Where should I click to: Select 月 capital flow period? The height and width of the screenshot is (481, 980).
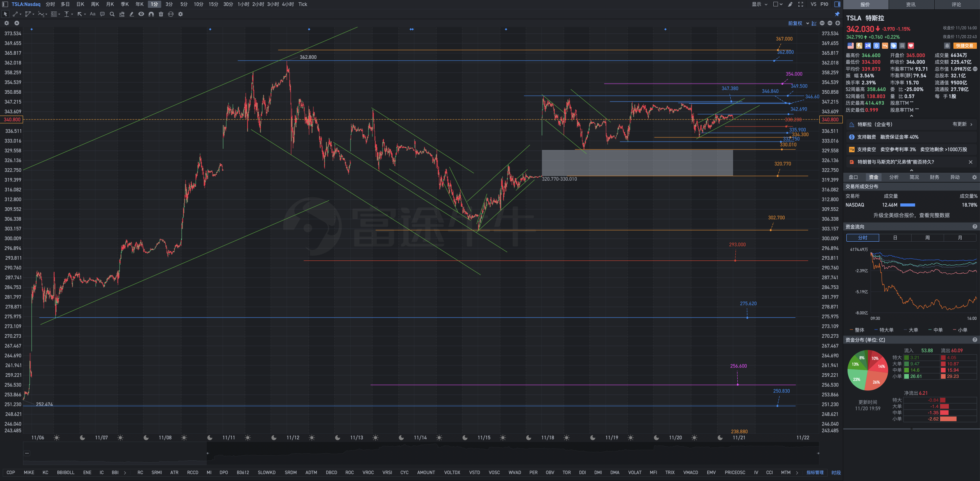pos(960,238)
